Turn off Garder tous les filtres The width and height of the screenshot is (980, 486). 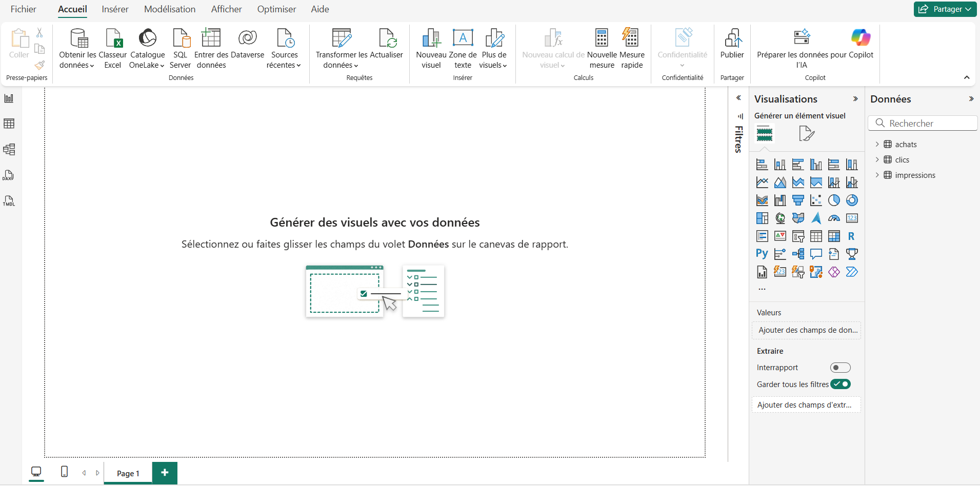pos(840,384)
